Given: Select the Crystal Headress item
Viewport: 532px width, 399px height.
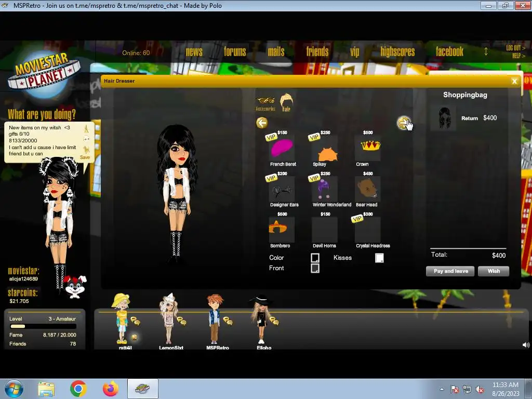Looking at the screenshot, I should click(x=368, y=230).
